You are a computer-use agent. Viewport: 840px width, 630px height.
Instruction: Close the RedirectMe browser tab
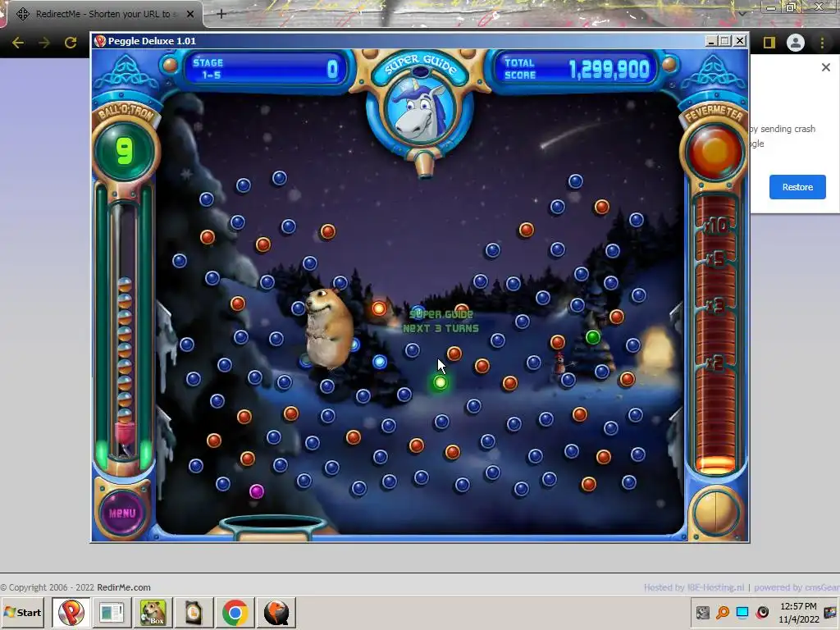pyautogui.click(x=190, y=14)
